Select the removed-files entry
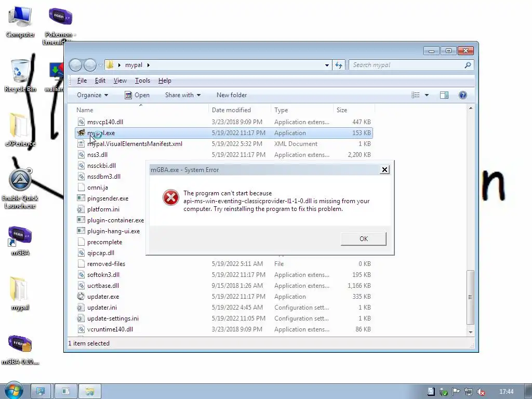Image resolution: width=532 pixels, height=399 pixels. (106, 263)
